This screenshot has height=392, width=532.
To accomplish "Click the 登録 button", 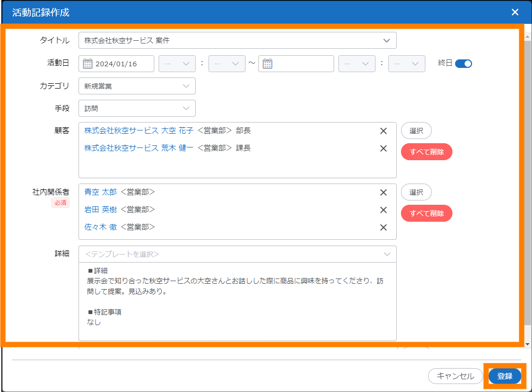I will [x=504, y=376].
